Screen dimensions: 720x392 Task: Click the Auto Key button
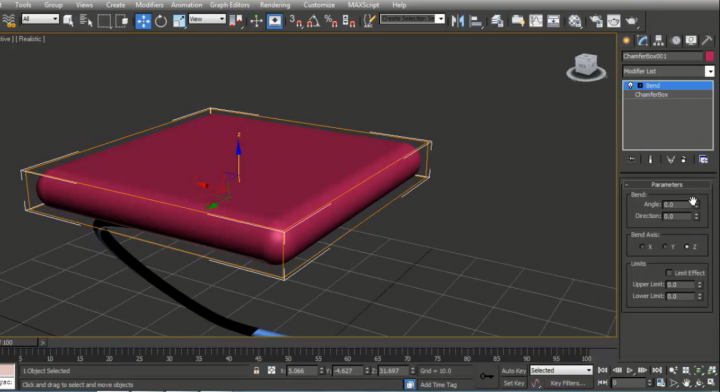click(x=513, y=371)
